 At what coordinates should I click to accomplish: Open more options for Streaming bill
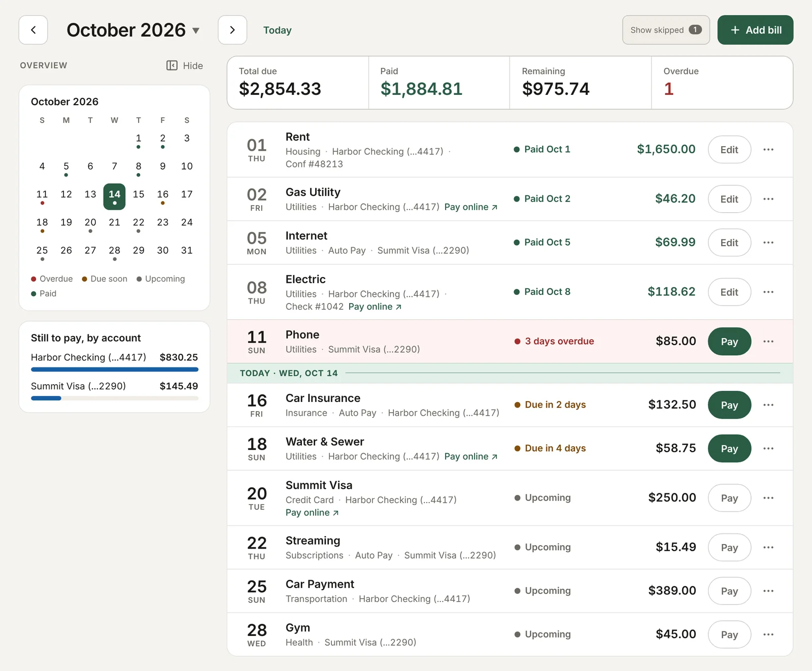pos(768,547)
